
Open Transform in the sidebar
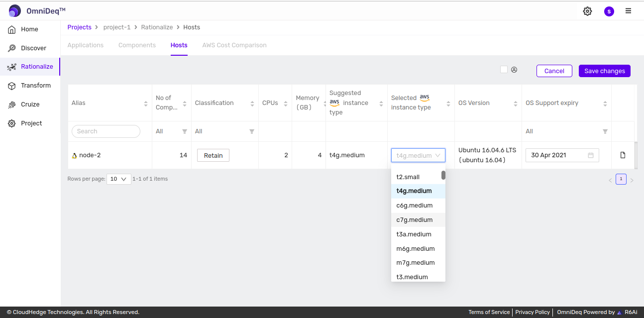(x=35, y=86)
